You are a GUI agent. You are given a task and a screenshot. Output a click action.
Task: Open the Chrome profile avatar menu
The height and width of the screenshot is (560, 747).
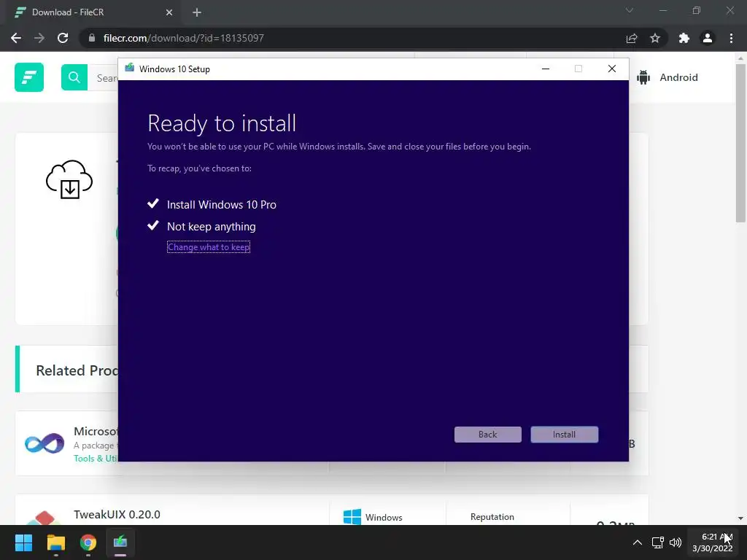point(708,38)
